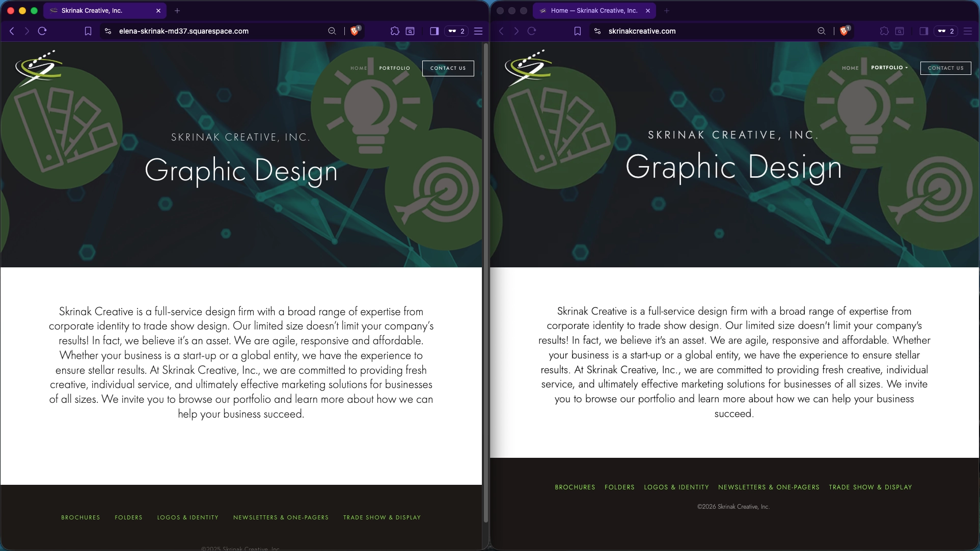Open the TRADE SHOW & DISPLAY link
The height and width of the screenshot is (551, 980).
click(x=870, y=487)
